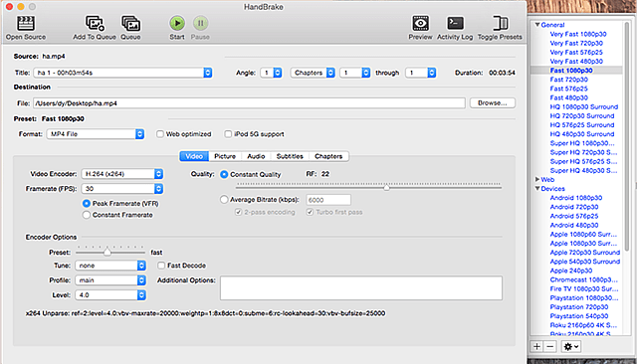Select the Android 720p30 preset
This screenshot has height=364, width=637.
point(574,207)
